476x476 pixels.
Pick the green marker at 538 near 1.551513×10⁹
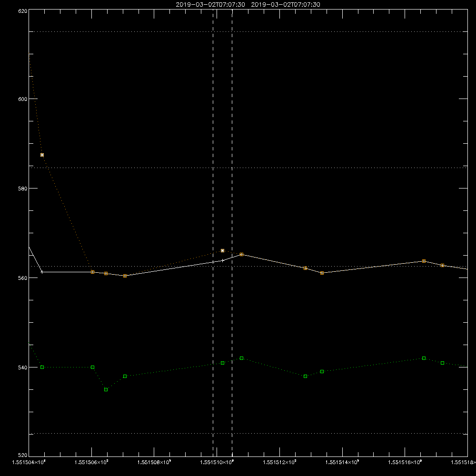pos(306,377)
